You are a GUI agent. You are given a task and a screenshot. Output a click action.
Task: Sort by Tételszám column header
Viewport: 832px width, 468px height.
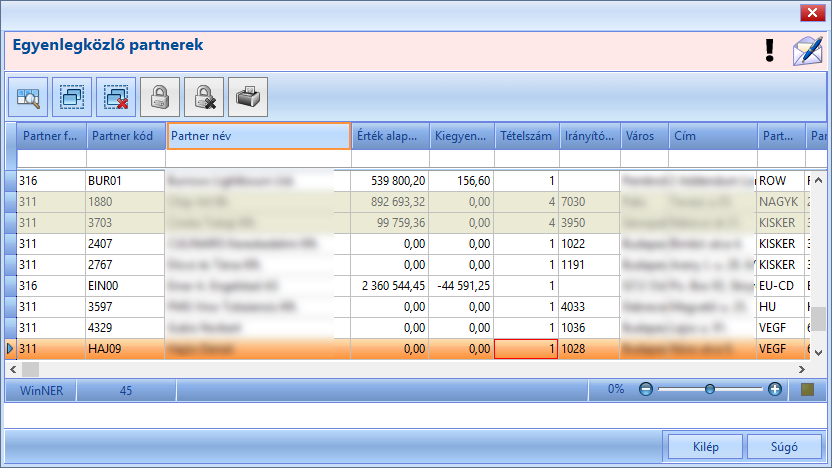(526, 136)
